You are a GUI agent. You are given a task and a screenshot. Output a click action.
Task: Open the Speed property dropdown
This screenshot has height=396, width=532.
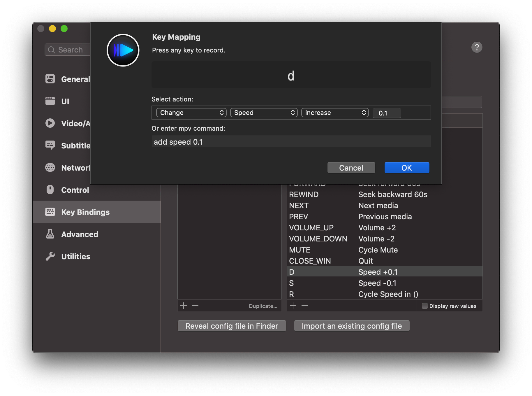point(264,113)
